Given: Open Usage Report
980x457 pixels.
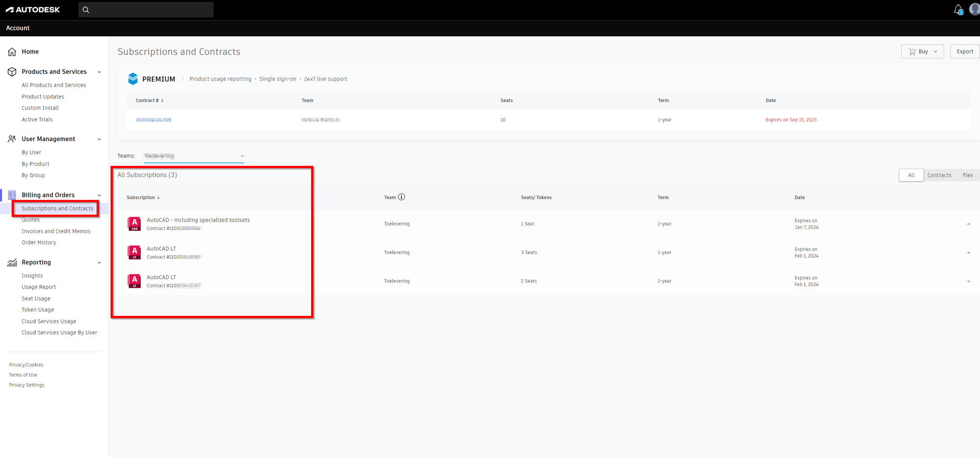Looking at the screenshot, I should click(39, 287).
